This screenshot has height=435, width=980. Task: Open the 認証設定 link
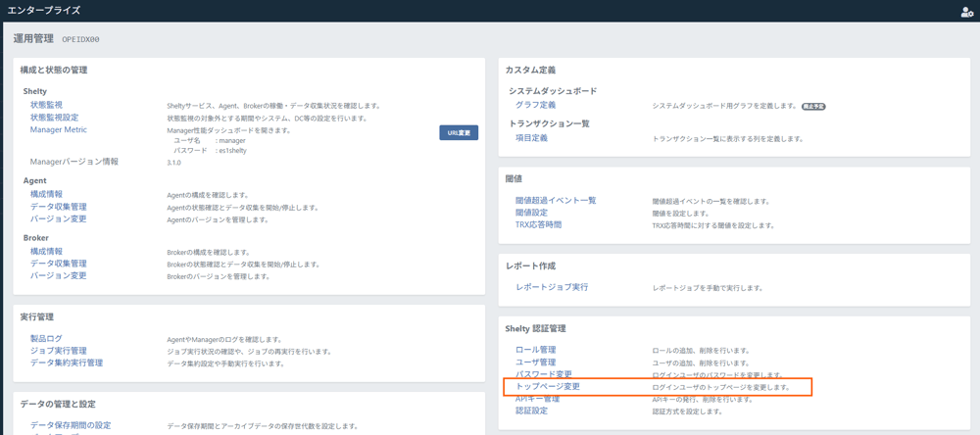pyautogui.click(x=531, y=411)
